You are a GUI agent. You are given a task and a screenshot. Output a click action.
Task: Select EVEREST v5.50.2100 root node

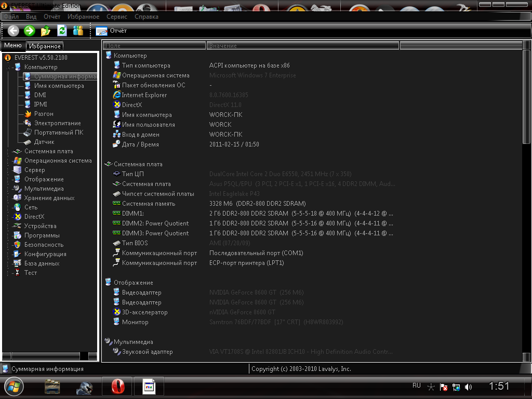(41, 57)
